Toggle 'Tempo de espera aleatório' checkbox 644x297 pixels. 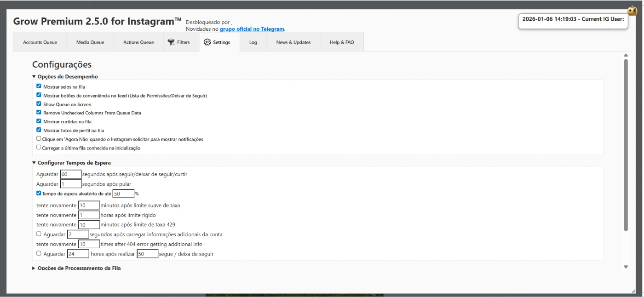39,194
